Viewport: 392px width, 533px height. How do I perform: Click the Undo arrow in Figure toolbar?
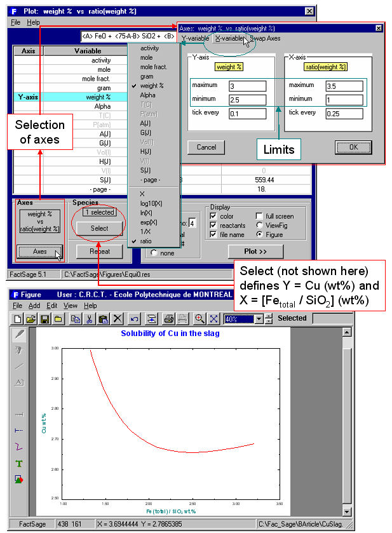[134, 318]
